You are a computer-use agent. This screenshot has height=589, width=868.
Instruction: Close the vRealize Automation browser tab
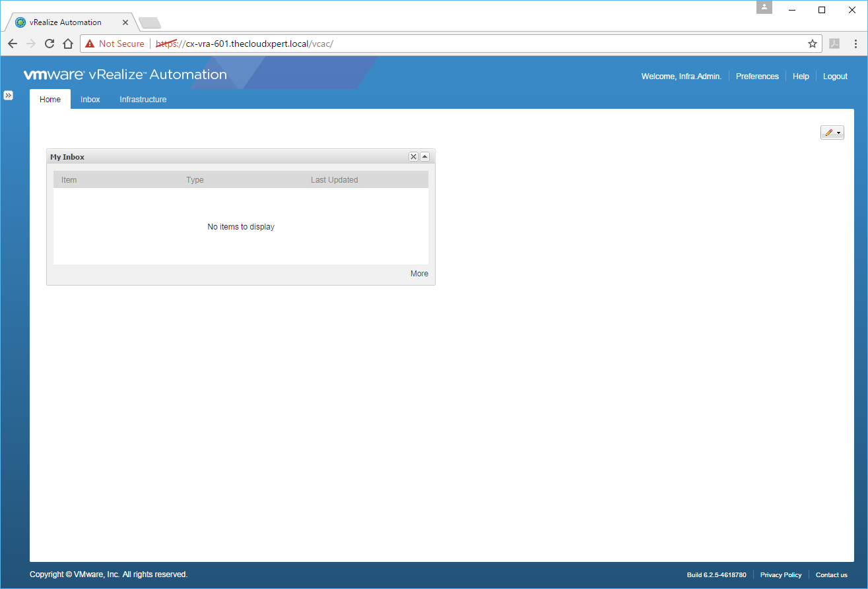tap(126, 22)
